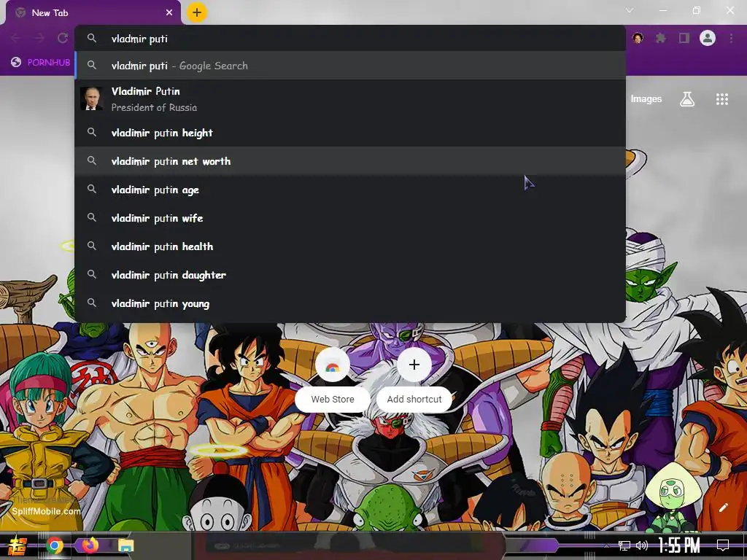The image size is (747, 560).
Task: Open the Extensions puzzle icon
Action: coord(661,38)
